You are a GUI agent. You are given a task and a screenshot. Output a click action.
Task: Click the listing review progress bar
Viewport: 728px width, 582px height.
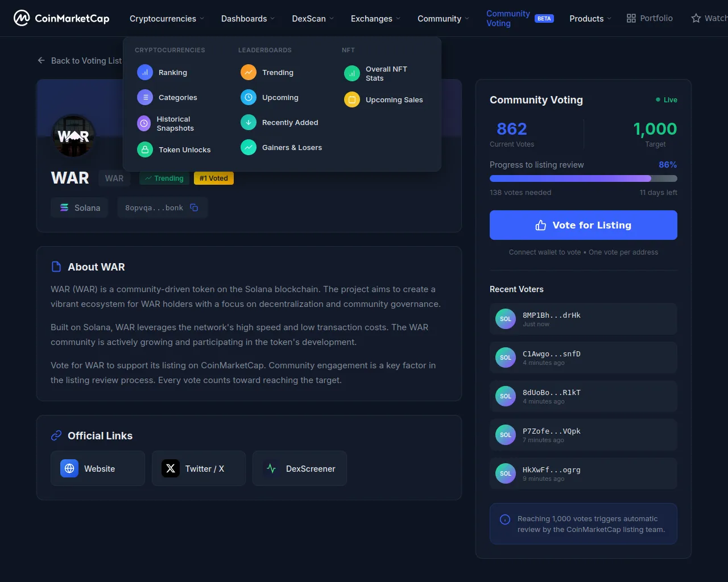(x=584, y=178)
